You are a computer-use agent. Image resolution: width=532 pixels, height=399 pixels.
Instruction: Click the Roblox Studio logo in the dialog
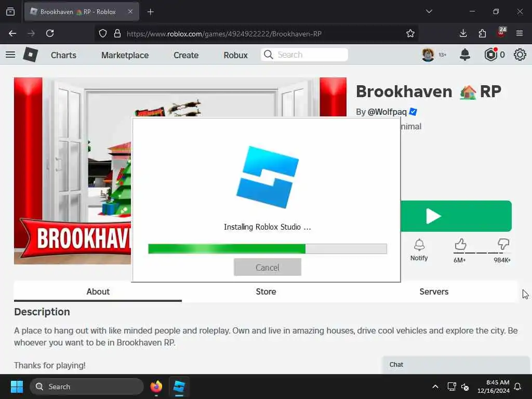tap(268, 177)
